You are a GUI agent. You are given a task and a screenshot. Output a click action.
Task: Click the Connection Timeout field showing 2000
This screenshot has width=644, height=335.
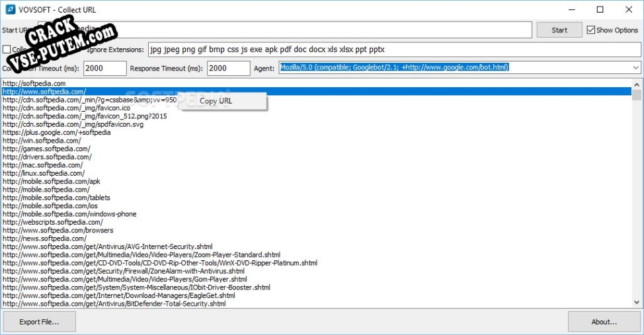pos(104,68)
